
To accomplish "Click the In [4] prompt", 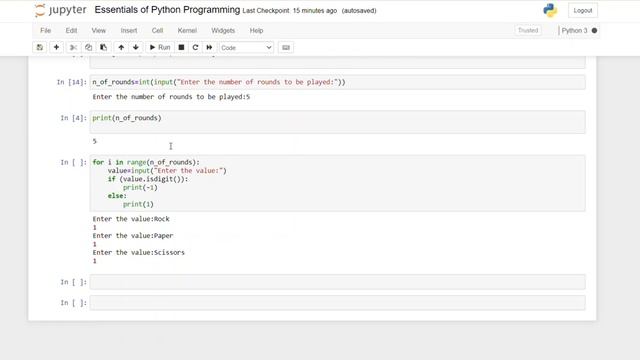I will (73, 118).
